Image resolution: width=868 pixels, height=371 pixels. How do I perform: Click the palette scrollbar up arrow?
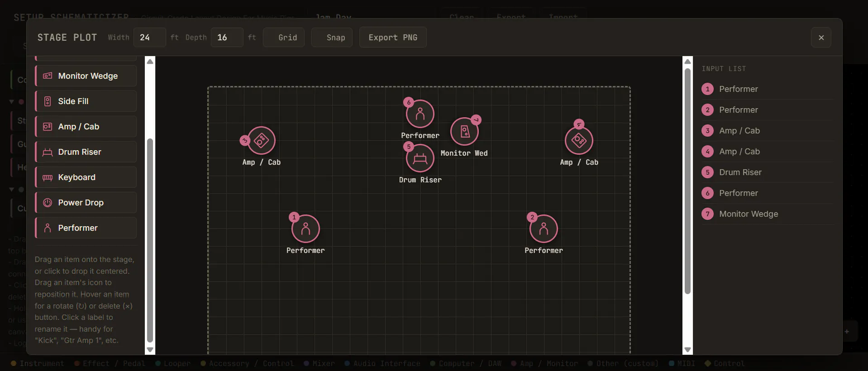[150, 62]
